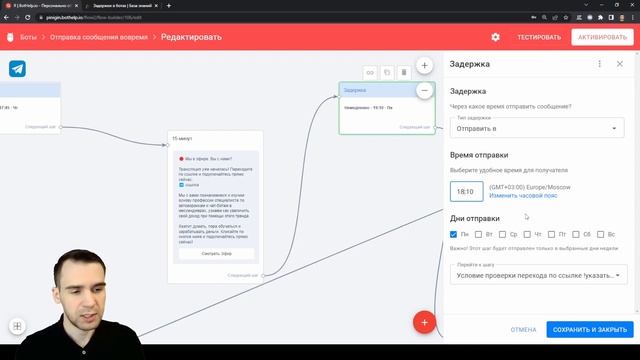Check the Пт day checkbox
Viewport: 640px width, 360px height.
tap(551, 234)
